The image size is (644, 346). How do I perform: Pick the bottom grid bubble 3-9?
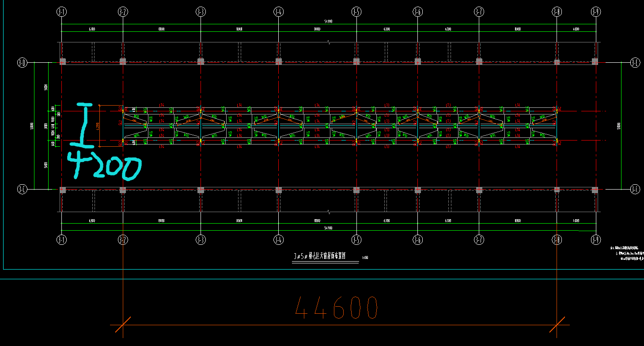595,240
